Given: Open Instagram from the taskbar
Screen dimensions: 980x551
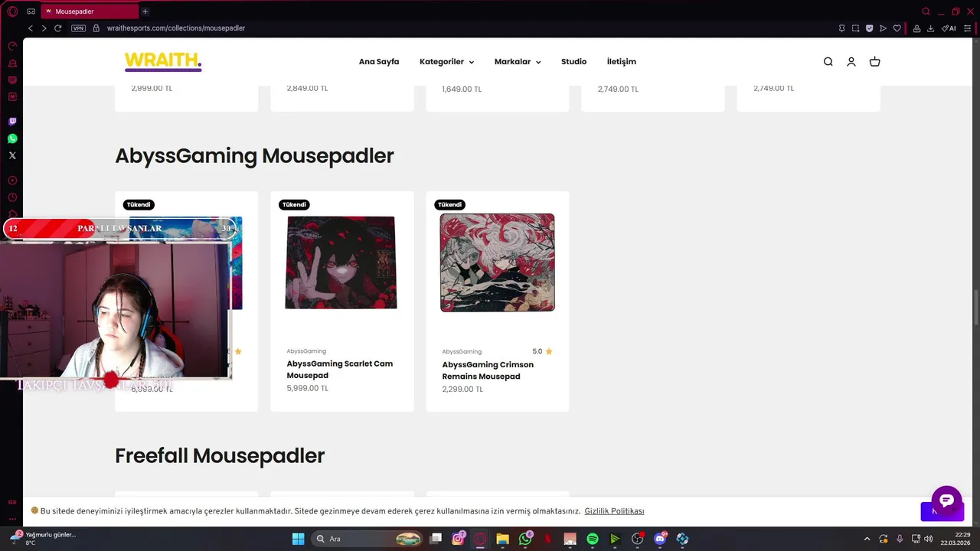Looking at the screenshot, I should pos(458,539).
